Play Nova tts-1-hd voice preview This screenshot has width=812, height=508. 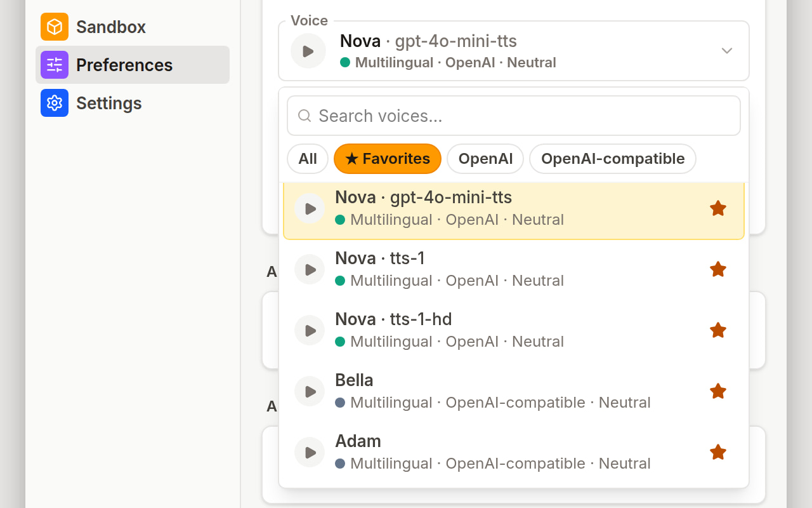coord(310,330)
